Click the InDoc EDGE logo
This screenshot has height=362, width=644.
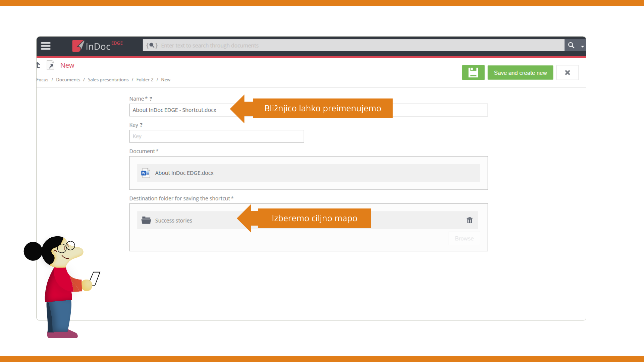[97, 46]
